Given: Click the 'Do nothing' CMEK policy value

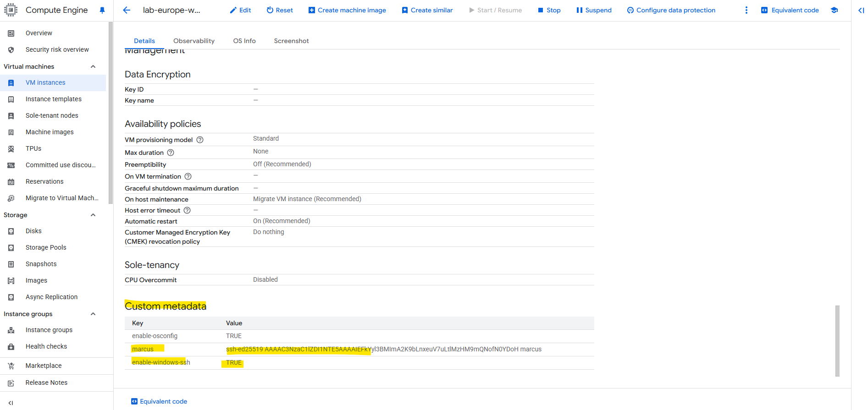Looking at the screenshot, I should pyautogui.click(x=269, y=232).
